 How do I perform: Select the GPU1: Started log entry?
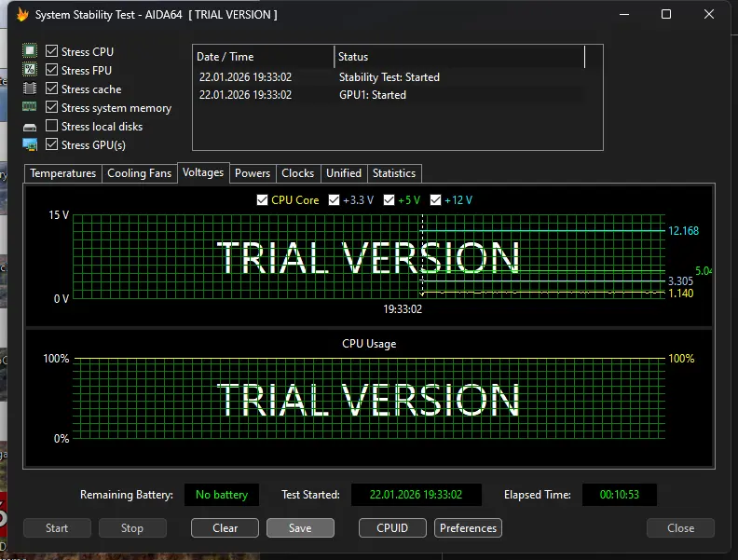(372, 95)
